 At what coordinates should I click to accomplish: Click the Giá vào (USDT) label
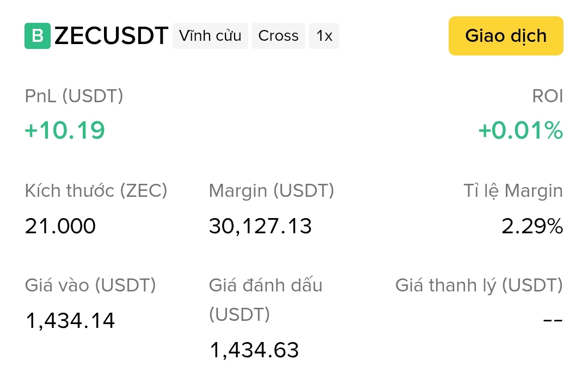(90, 285)
